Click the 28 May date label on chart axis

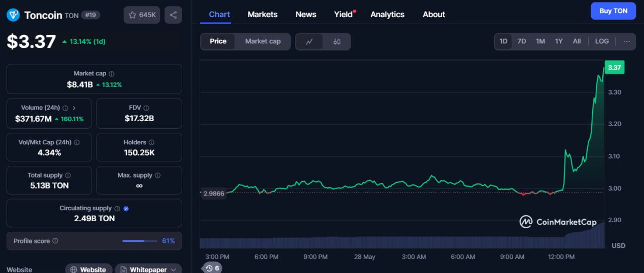tap(364, 257)
